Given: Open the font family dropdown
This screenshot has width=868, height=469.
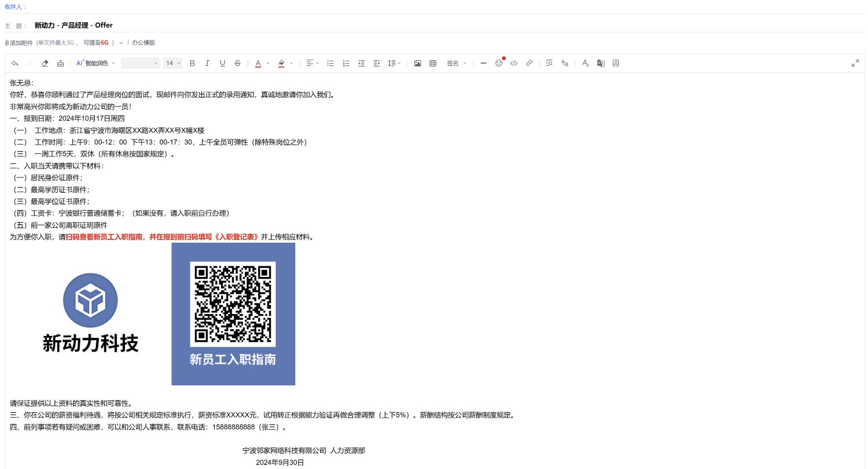Looking at the screenshot, I should coord(140,63).
